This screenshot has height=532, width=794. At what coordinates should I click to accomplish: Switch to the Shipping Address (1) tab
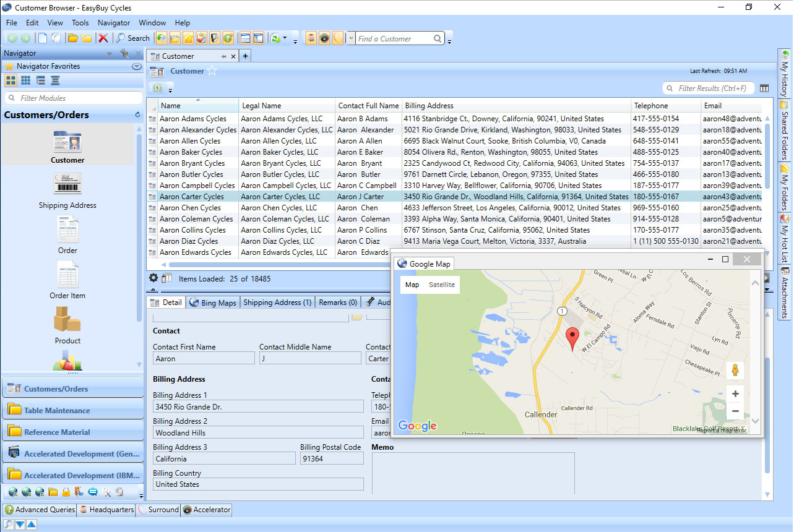click(277, 302)
